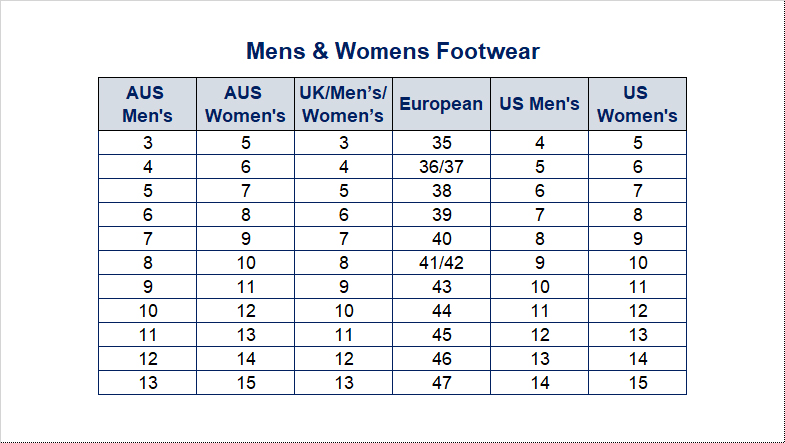Select AUS Women's size 15 cell
Image resolution: width=785 pixels, height=443 pixels.
(x=245, y=383)
